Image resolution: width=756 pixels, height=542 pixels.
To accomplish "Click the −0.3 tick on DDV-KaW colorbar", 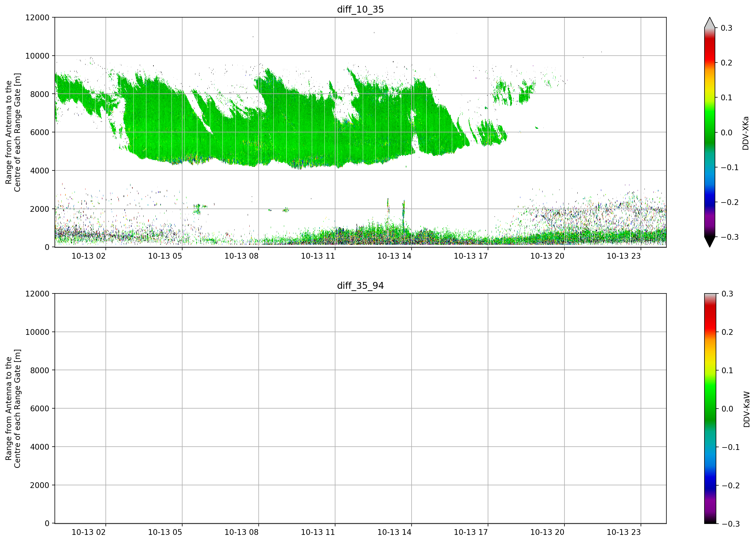I will tap(731, 524).
